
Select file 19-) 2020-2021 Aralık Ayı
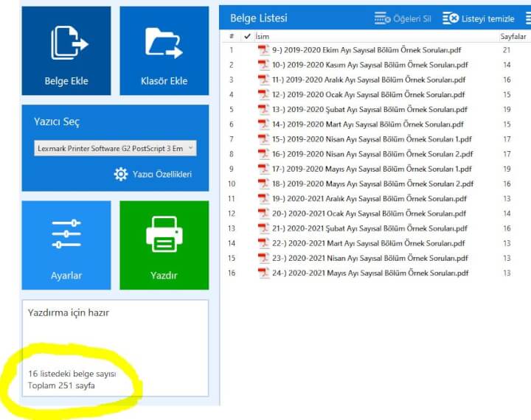[369, 199]
